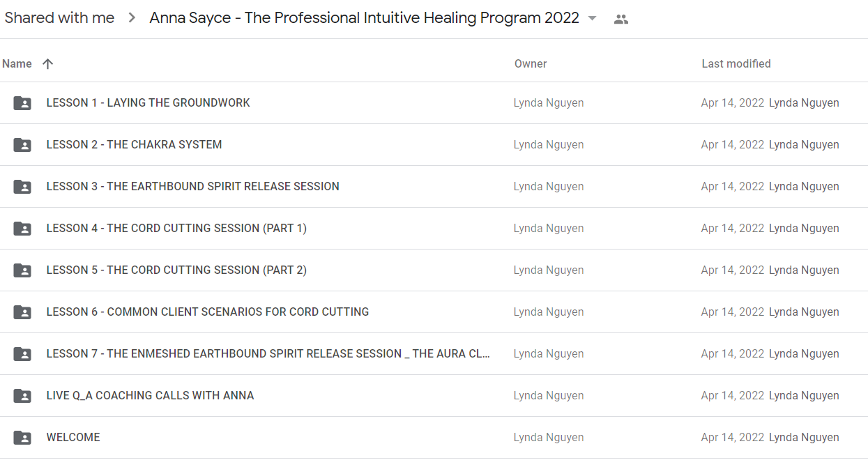Click the Anna Sayce program folder title
This screenshot has width=868, height=460.
pyautogui.click(x=364, y=18)
